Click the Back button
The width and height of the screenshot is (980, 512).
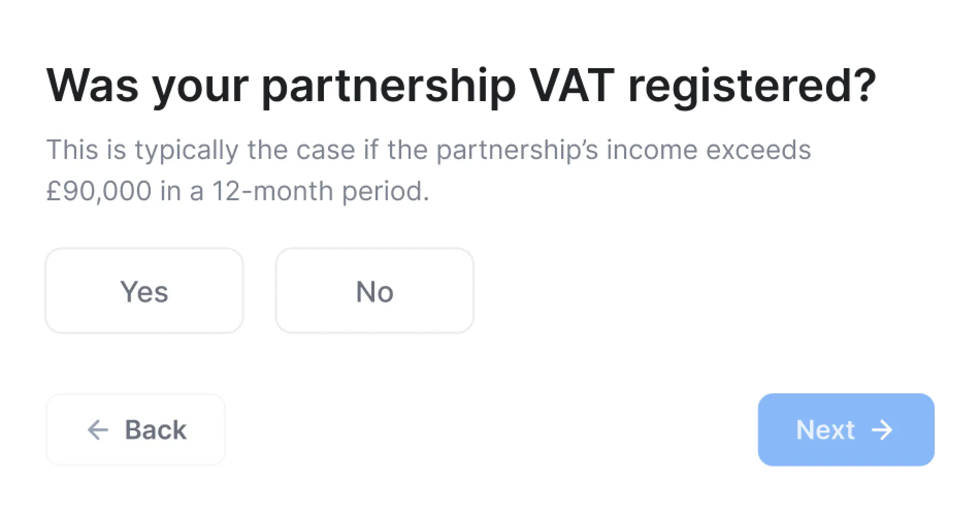click(x=136, y=430)
